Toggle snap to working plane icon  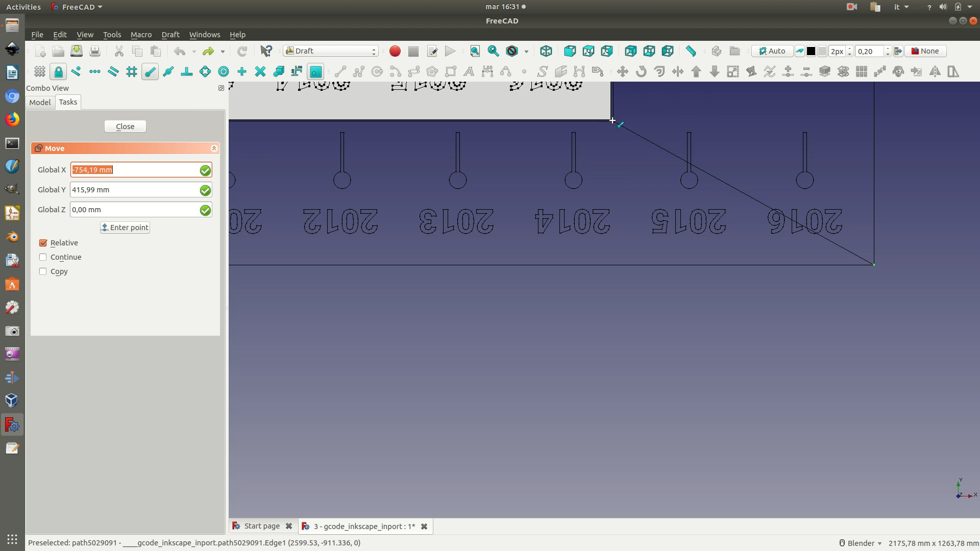pyautogui.click(x=315, y=71)
